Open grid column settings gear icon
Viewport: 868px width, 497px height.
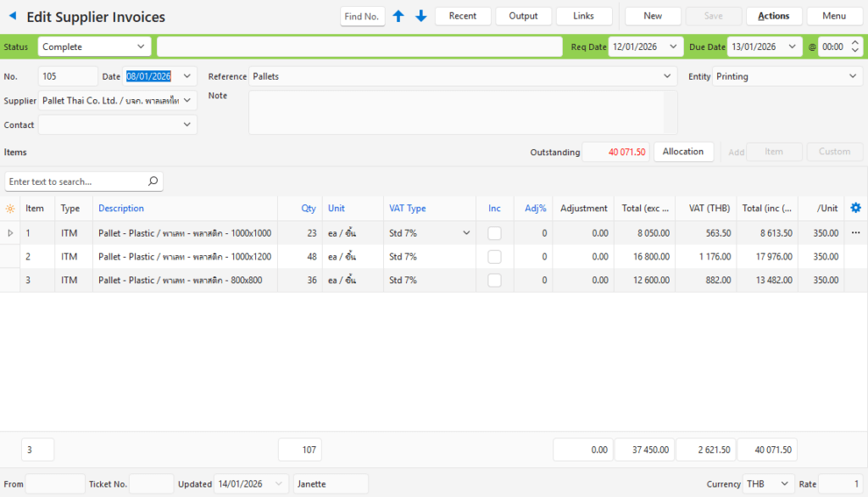[855, 208]
